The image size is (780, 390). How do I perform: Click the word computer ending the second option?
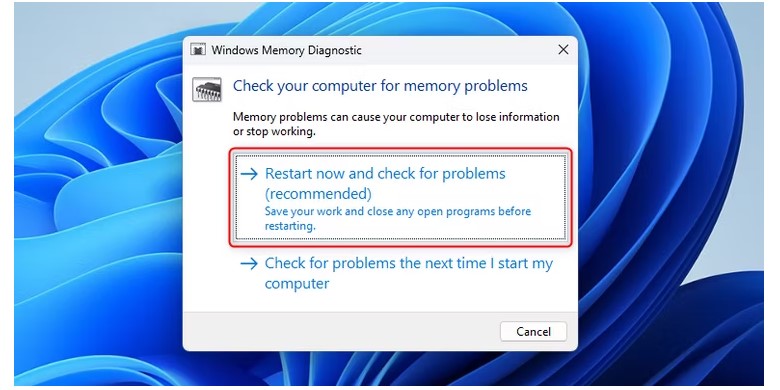tap(296, 284)
